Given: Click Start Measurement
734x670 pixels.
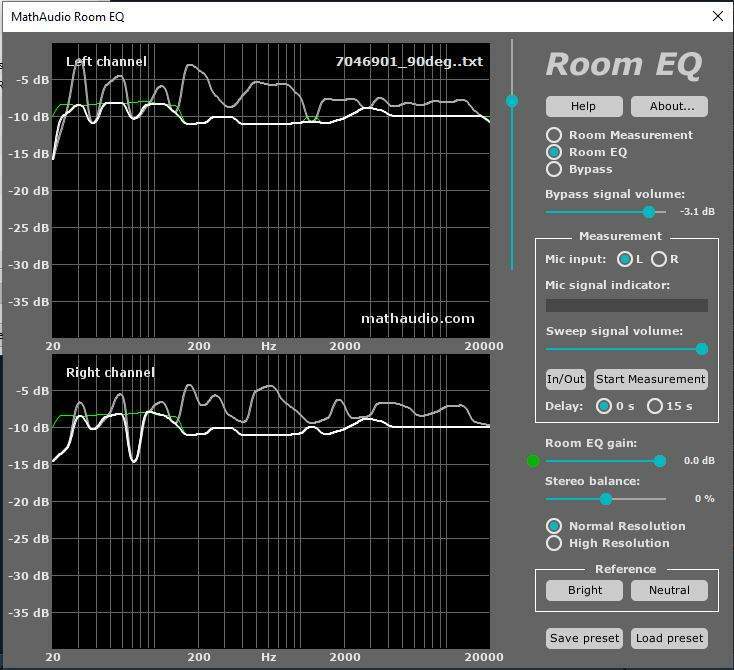Looking at the screenshot, I should pyautogui.click(x=650, y=379).
